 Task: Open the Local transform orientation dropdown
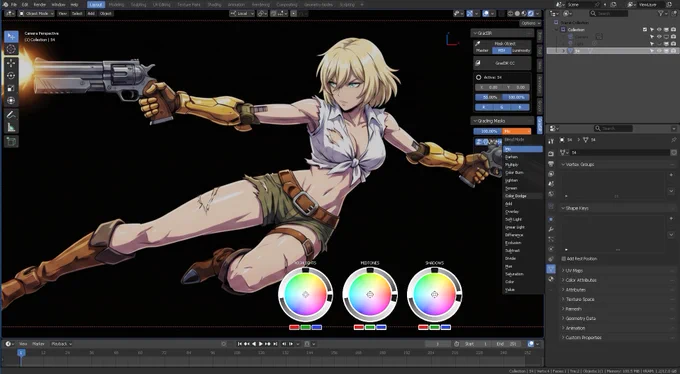click(241, 13)
